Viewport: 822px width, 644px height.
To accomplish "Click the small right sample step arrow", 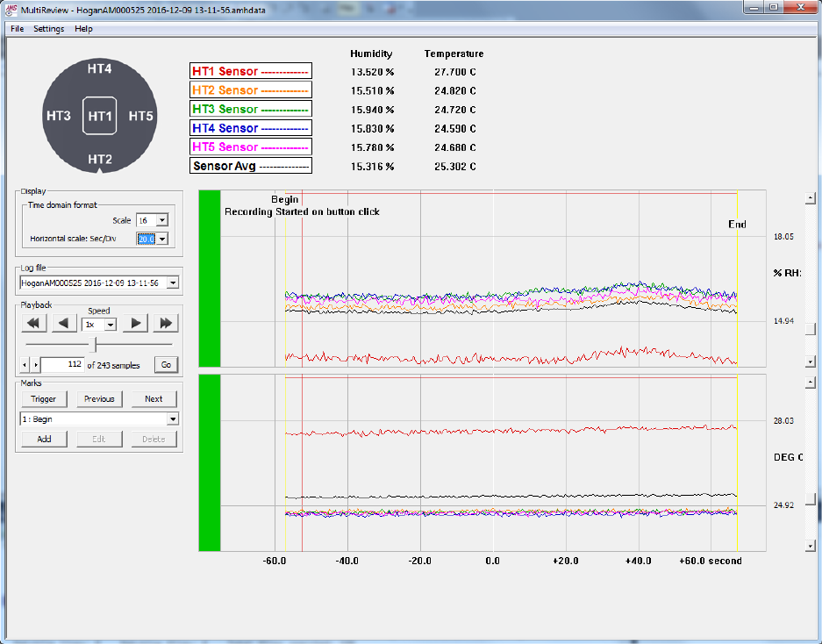I will [35, 365].
